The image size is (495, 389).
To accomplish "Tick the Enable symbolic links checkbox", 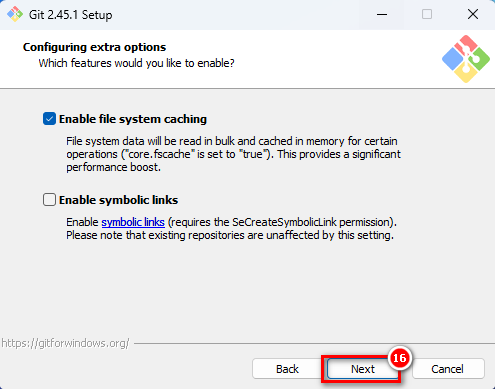I will coord(49,200).
